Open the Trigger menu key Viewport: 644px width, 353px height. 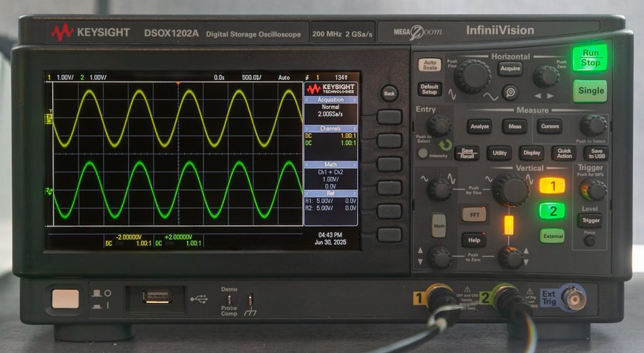pos(590,221)
